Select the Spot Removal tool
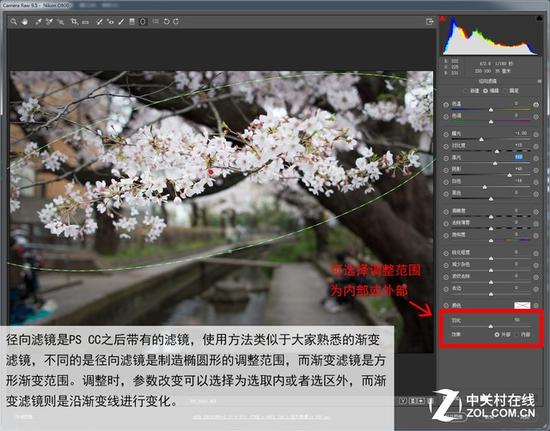The image size is (550, 431). click(100, 22)
